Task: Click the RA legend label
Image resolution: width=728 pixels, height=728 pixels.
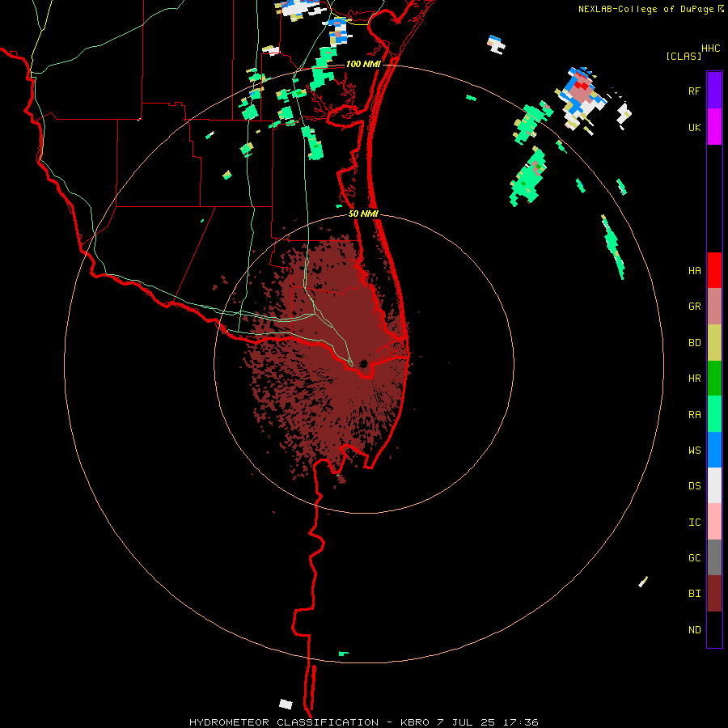Action: click(694, 415)
